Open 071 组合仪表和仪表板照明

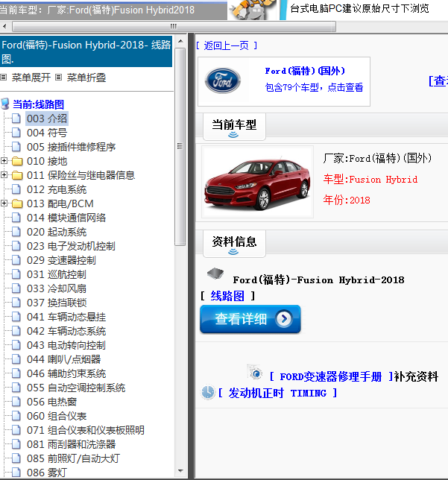pyautogui.click(x=86, y=430)
